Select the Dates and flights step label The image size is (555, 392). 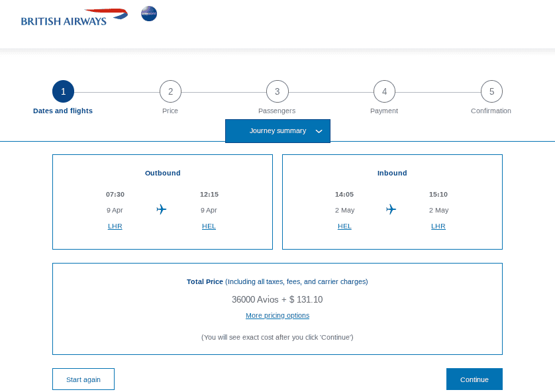click(x=63, y=111)
